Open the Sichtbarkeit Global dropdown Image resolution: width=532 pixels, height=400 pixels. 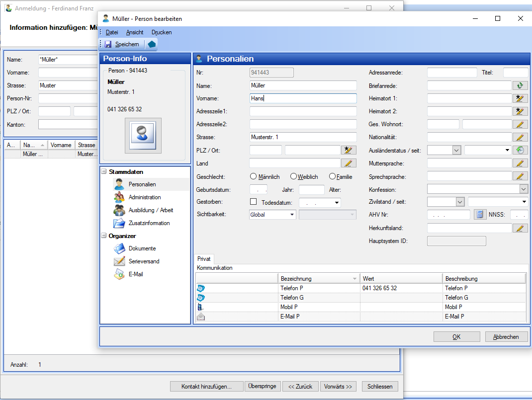pos(292,215)
